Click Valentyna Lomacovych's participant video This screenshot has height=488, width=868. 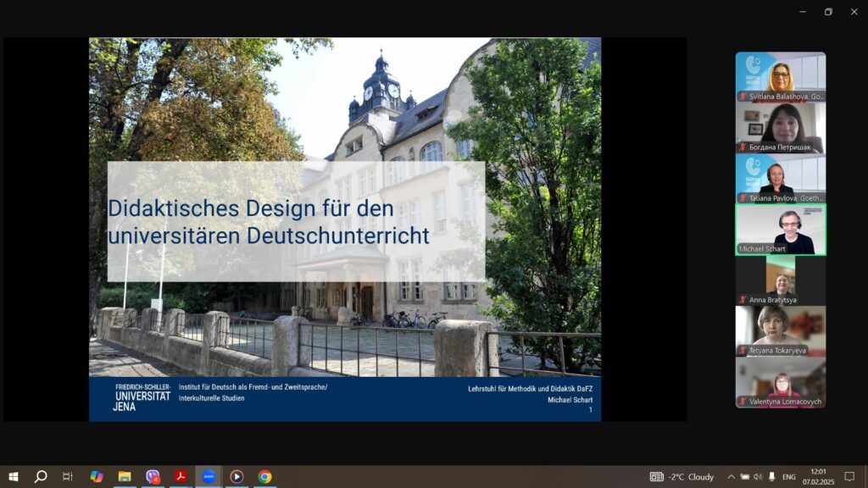(x=780, y=382)
